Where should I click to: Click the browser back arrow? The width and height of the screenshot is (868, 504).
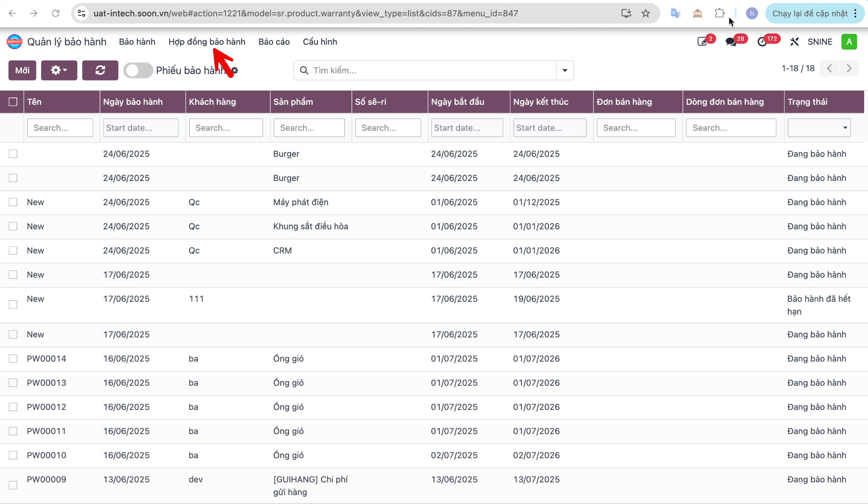12,13
